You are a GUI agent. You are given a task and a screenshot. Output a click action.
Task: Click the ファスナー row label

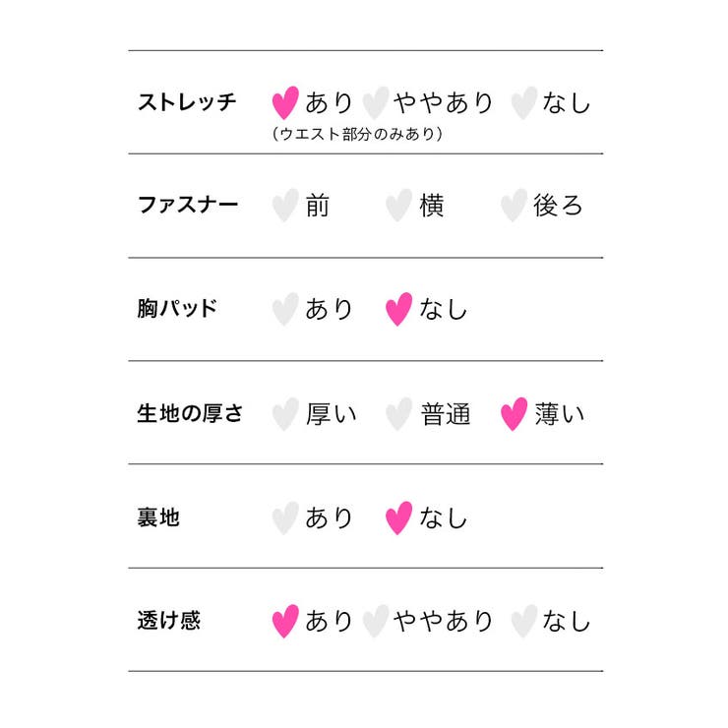[x=188, y=205]
